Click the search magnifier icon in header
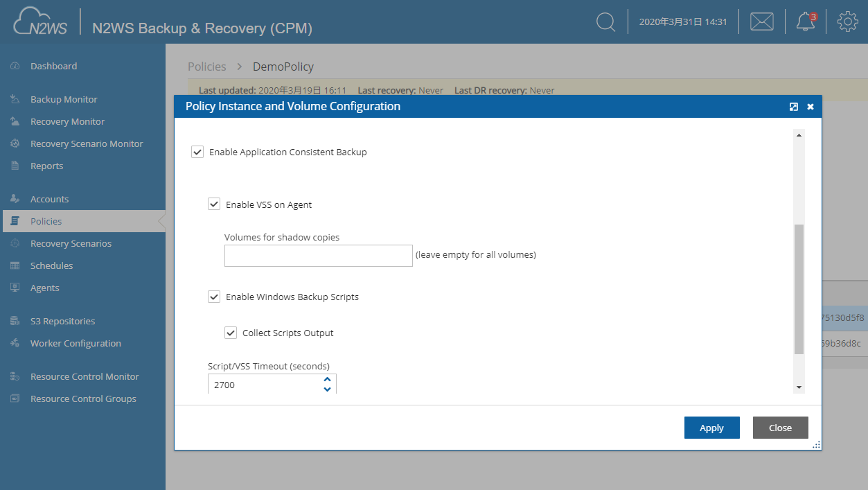Image resolution: width=868 pixels, height=490 pixels. point(605,22)
